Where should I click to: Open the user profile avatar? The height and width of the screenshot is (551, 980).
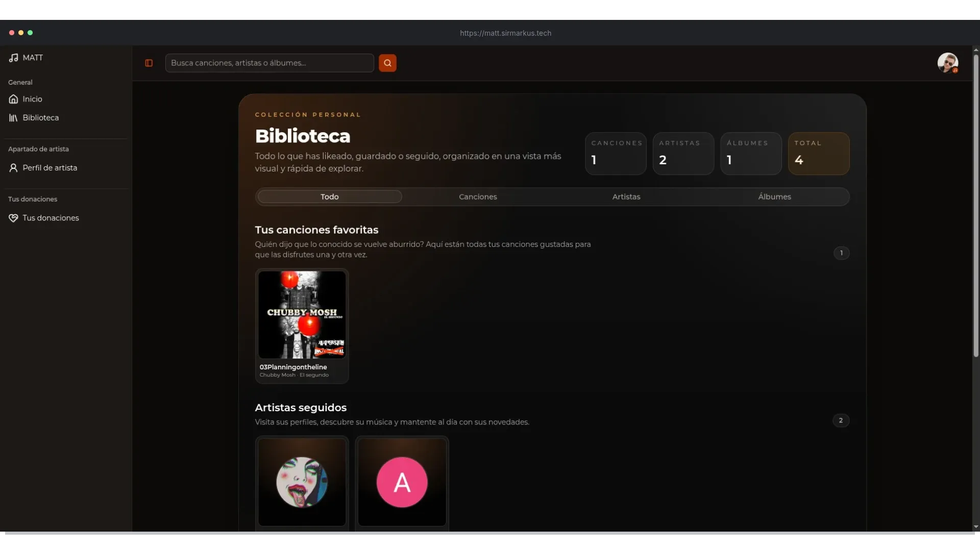point(947,63)
